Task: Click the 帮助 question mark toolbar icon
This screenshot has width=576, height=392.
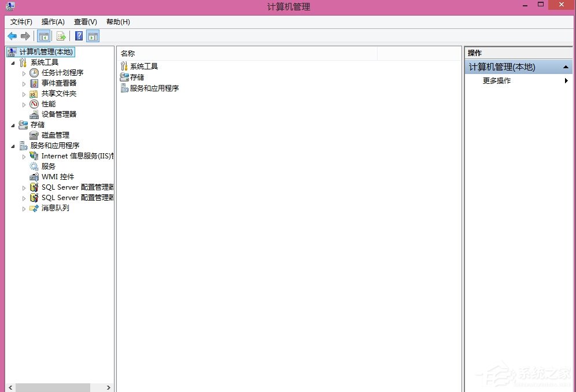Action: [79, 36]
